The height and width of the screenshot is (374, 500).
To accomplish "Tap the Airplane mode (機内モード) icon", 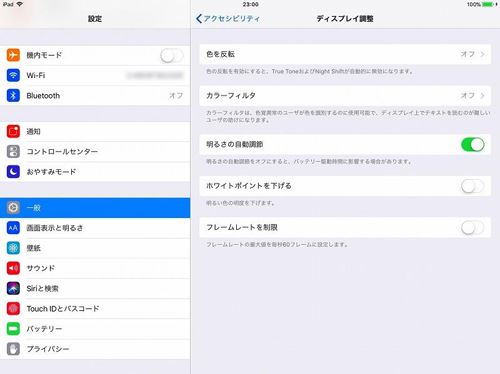I will 13,55.
